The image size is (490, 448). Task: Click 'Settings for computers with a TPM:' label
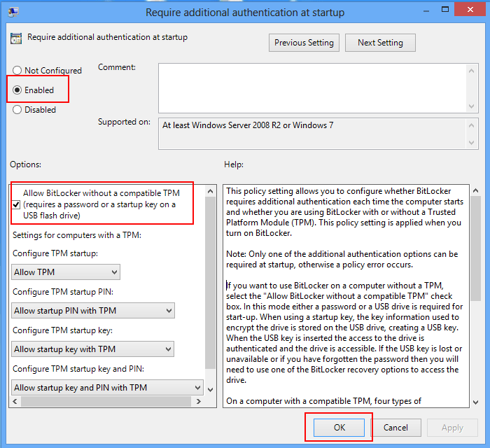tap(77, 235)
